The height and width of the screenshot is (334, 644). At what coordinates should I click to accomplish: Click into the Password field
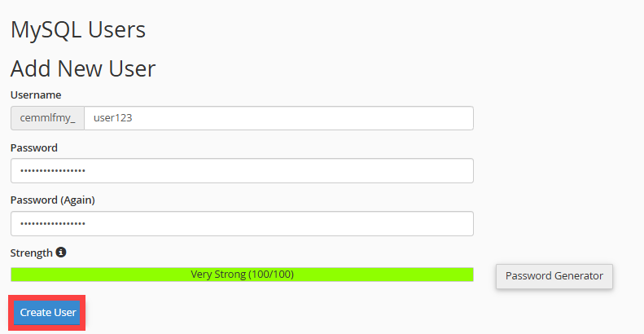click(x=242, y=171)
